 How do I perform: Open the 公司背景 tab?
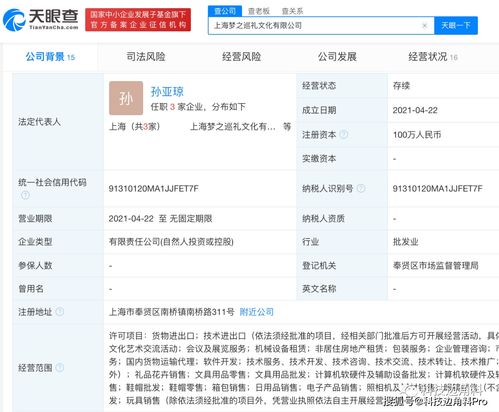(50, 57)
